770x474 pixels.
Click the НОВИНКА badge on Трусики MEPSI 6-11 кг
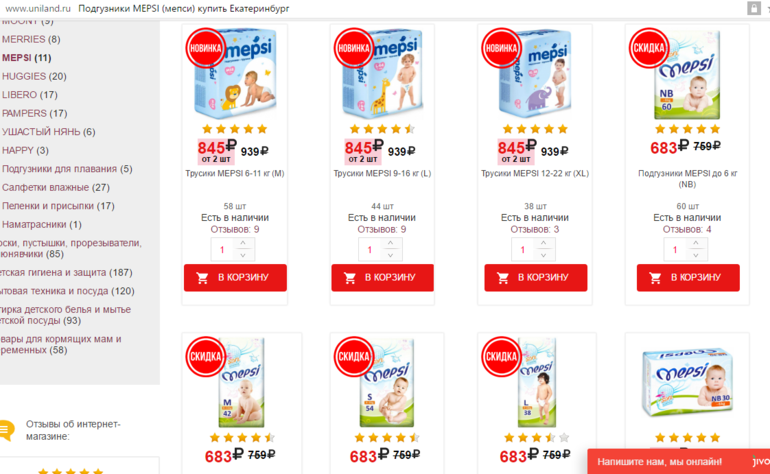coord(205,48)
